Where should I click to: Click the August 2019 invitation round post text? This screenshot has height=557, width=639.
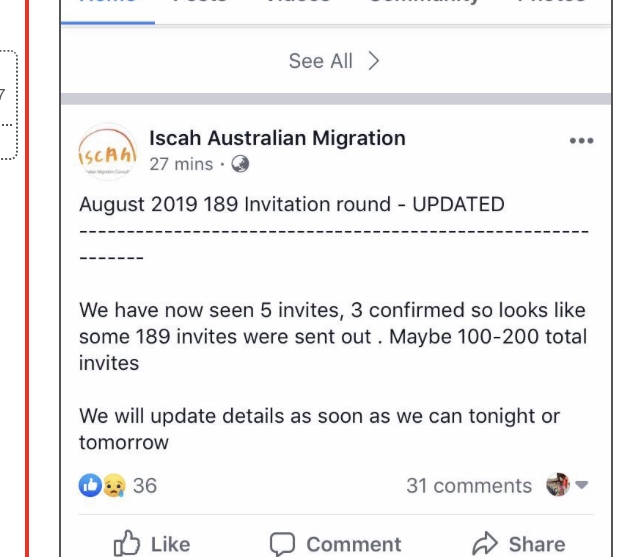point(291,205)
